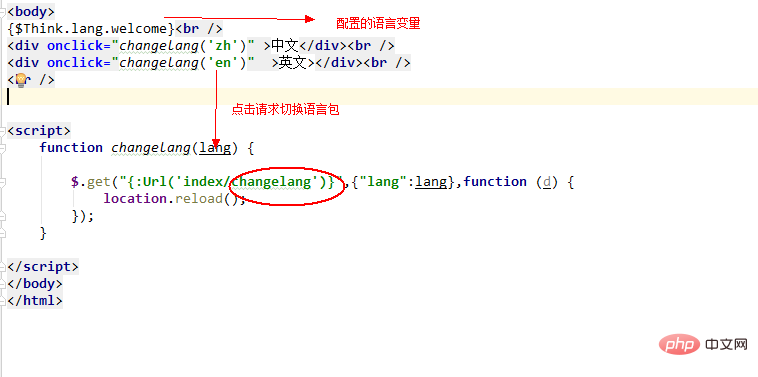
Task: Click the <br /> after the welcome variable
Action: click(199, 29)
